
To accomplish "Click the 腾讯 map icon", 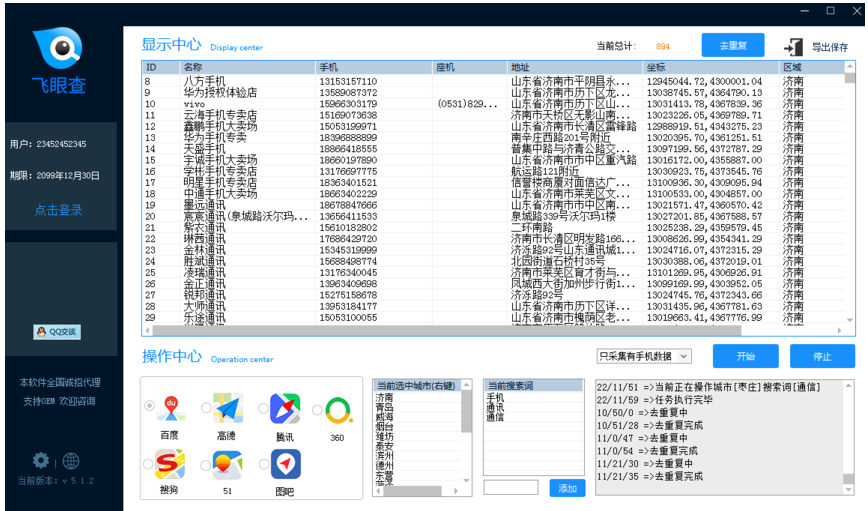I will click(285, 409).
